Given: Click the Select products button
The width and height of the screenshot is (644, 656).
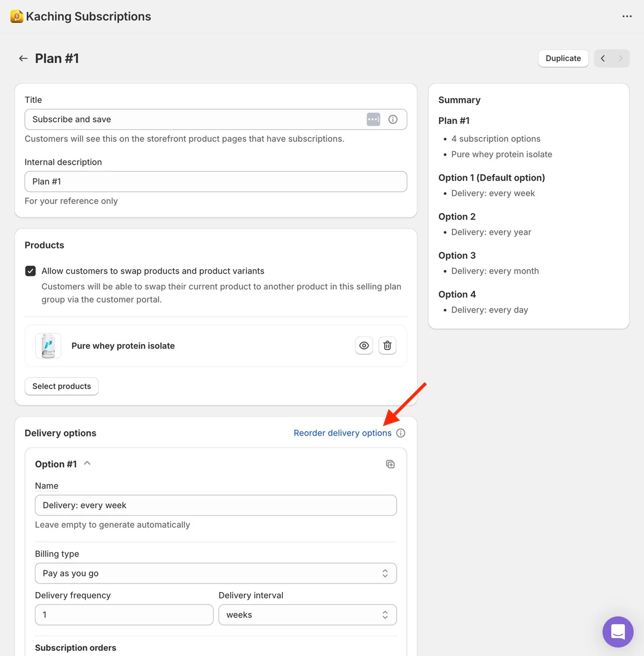Looking at the screenshot, I should (x=62, y=386).
